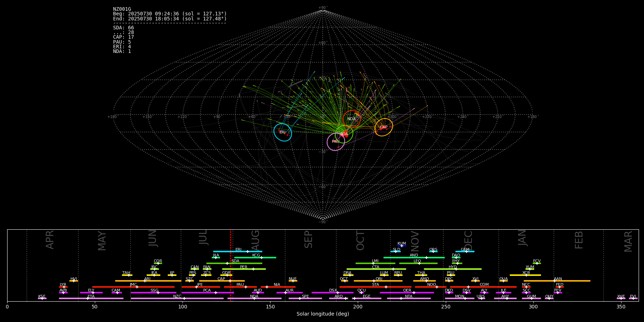The width and height of the screenshot is (644, 322).
Task: Select the NOO shower bar in timeline
Action: [431, 287]
